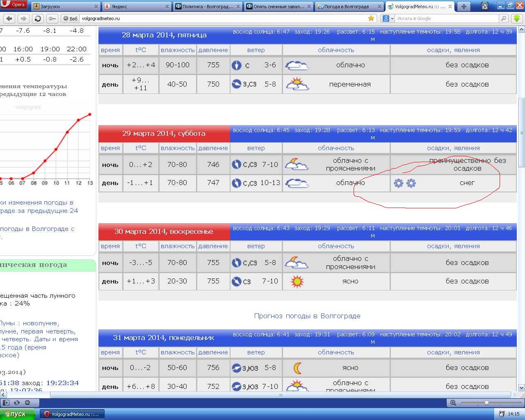
Task: Click the vertical page scrollbar thumb
Action: (521, 132)
